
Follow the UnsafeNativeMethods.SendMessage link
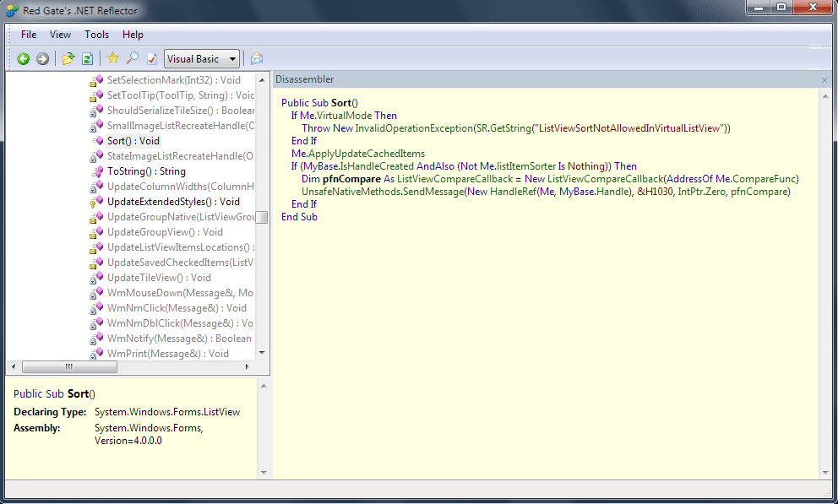tap(383, 192)
